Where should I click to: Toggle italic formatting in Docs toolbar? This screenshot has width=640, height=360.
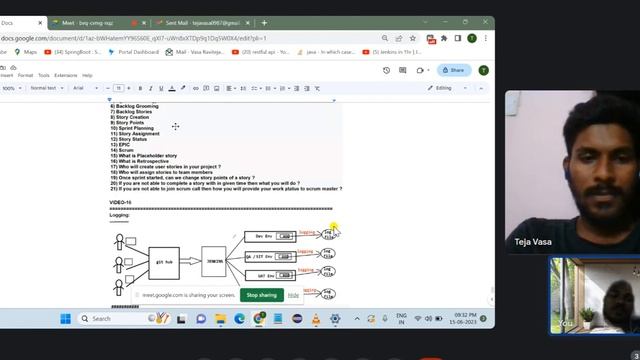[151, 88]
